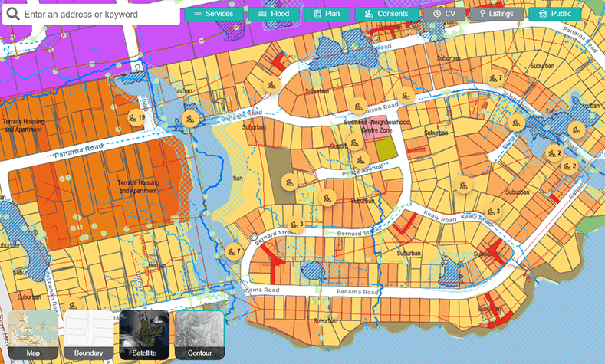Switch to Satellite basemap

143,336
